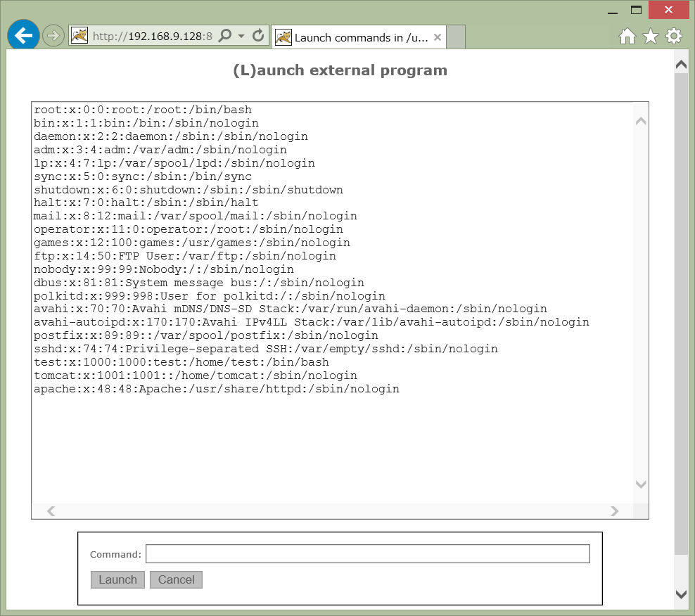Viewport: 695px width, 616px height.
Task: Click the line starting 'postfix:x:89:89'
Action: (206, 335)
